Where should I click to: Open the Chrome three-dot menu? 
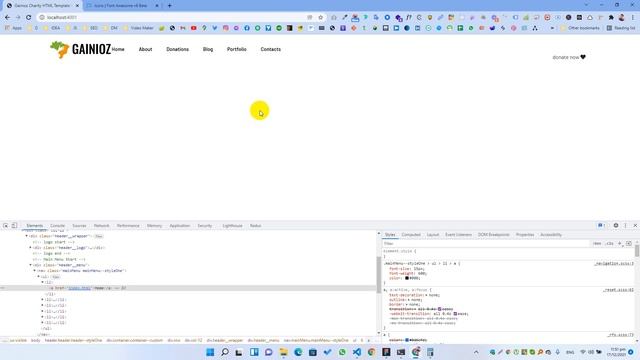click(x=633, y=18)
